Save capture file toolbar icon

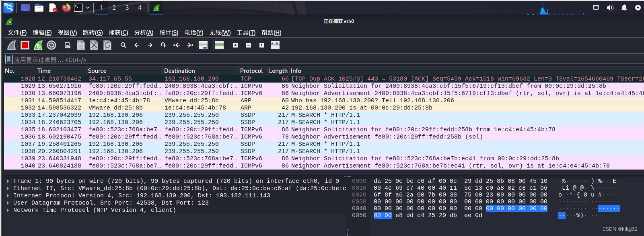(x=81, y=45)
